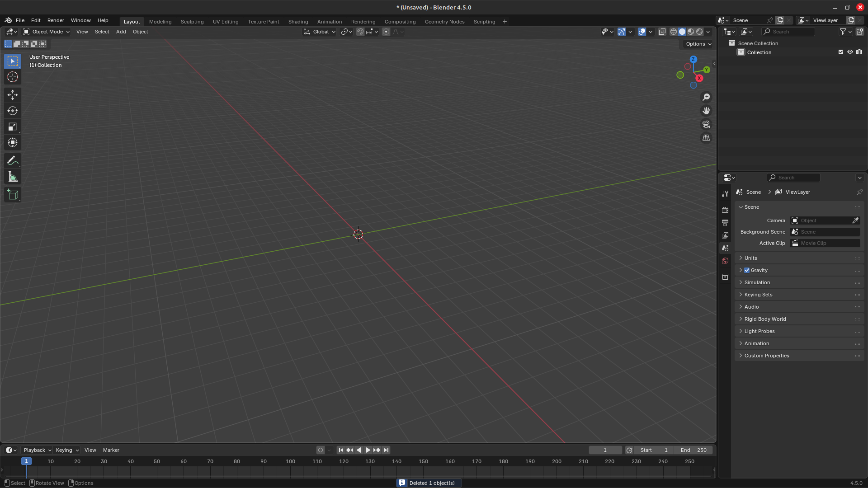This screenshot has height=488, width=868.
Task: Select the Add Cube tool
Action: pos(13,194)
